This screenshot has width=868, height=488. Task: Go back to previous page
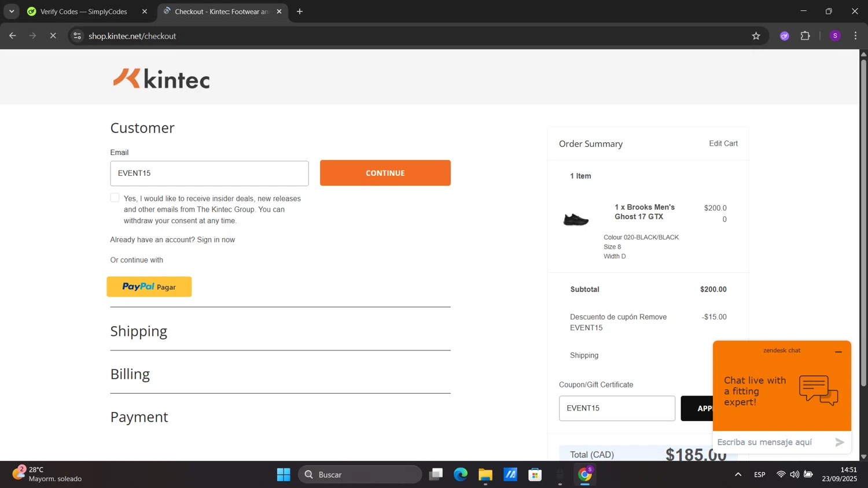13,36
